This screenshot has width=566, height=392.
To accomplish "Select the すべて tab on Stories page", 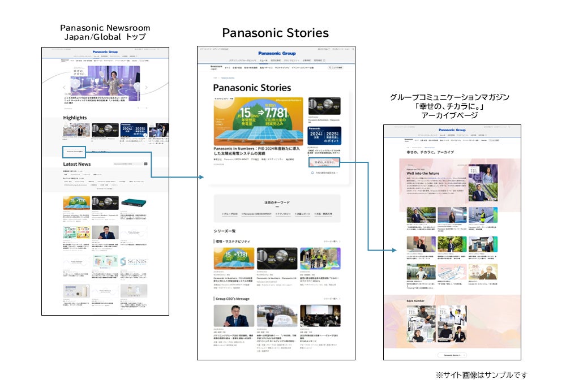I will (228, 67).
